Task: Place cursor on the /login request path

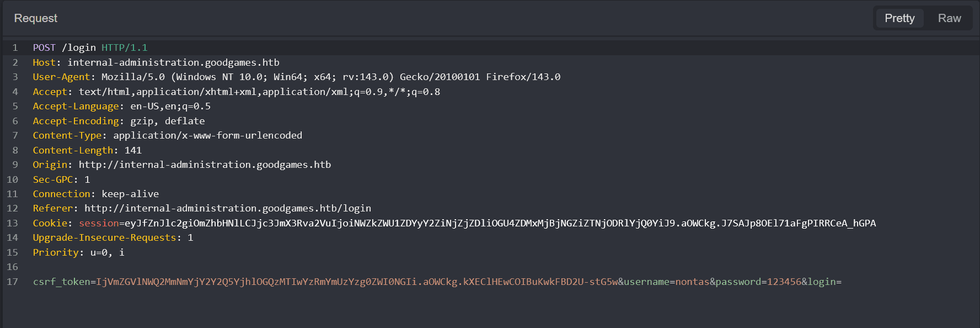Action: coord(79,47)
